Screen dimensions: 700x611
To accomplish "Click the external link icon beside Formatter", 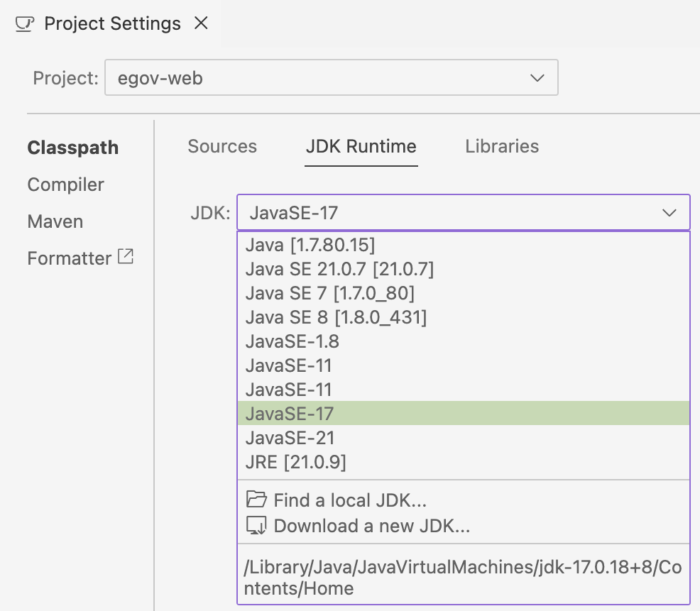I will tap(126, 257).
